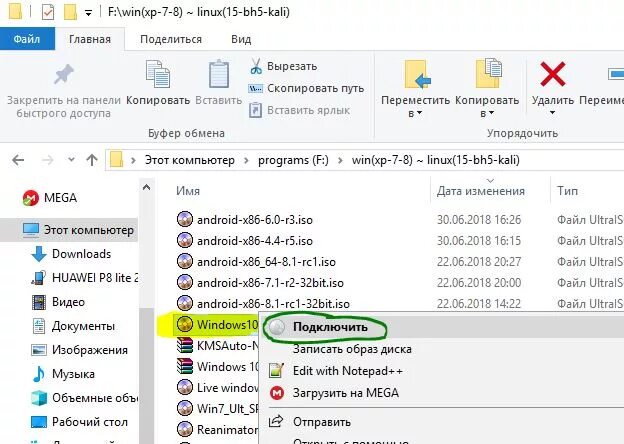Click the Вставить ярлык shortcut icon
This screenshot has width=624, height=444.
255,110
